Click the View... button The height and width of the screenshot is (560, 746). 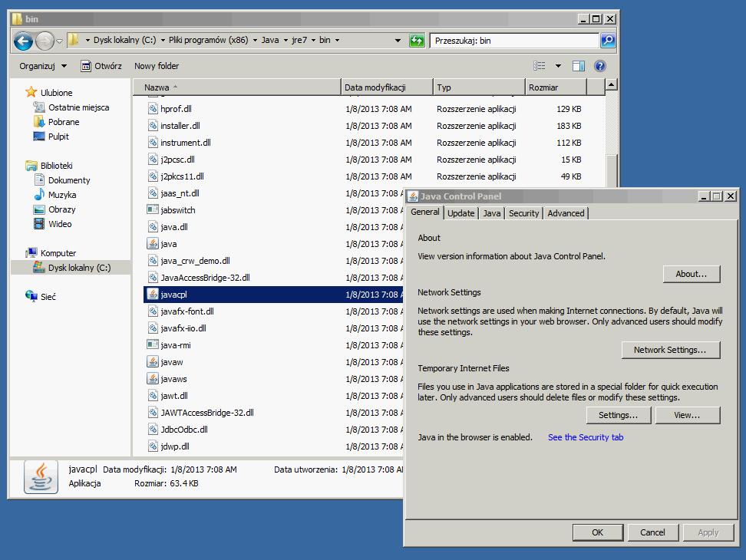pos(687,415)
